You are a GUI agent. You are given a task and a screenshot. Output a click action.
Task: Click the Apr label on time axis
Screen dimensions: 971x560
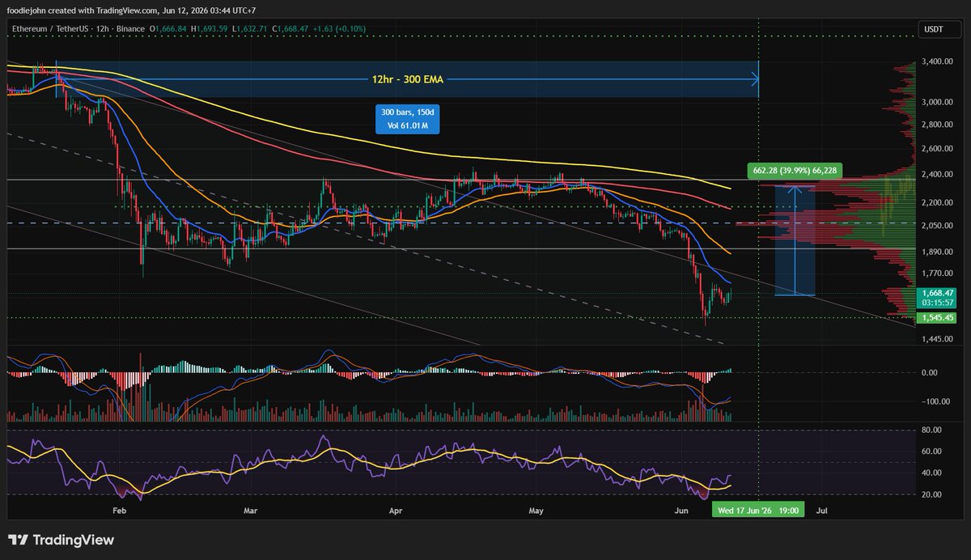click(396, 511)
